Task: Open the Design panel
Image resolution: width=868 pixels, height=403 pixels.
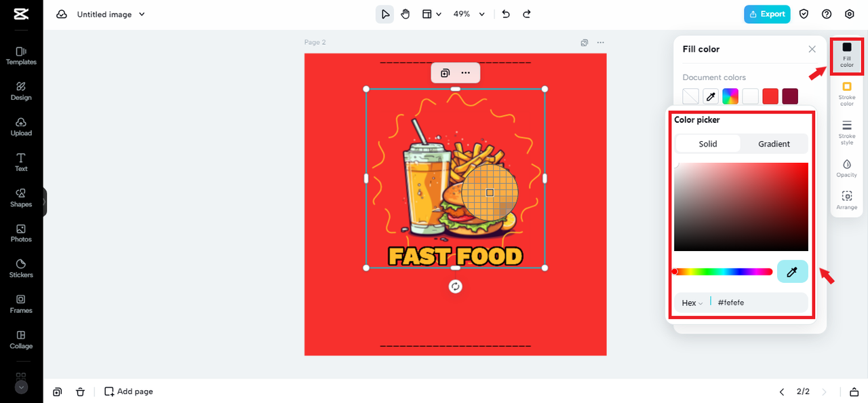Action: (21, 92)
